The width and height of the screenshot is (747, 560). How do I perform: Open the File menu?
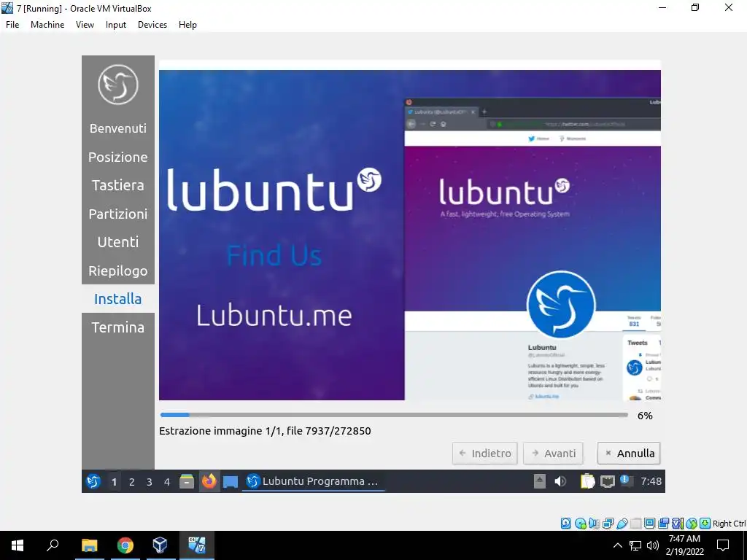(12, 25)
